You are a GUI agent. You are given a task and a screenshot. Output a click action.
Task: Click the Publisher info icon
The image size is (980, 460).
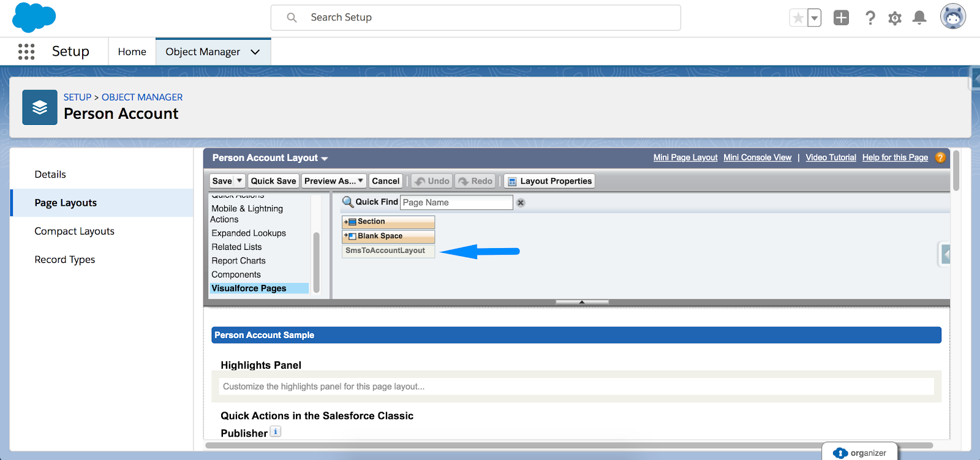pos(276,431)
